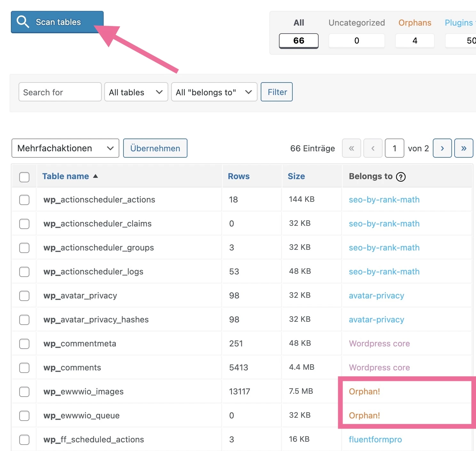Go to next page arrow
The height and width of the screenshot is (451, 476).
(x=442, y=148)
